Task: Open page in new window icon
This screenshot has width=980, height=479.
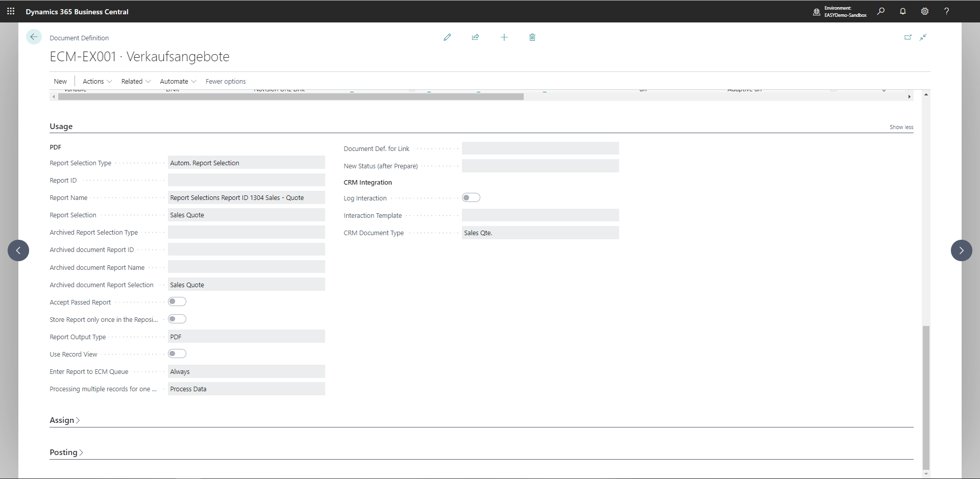Action: click(x=908, y=37)
